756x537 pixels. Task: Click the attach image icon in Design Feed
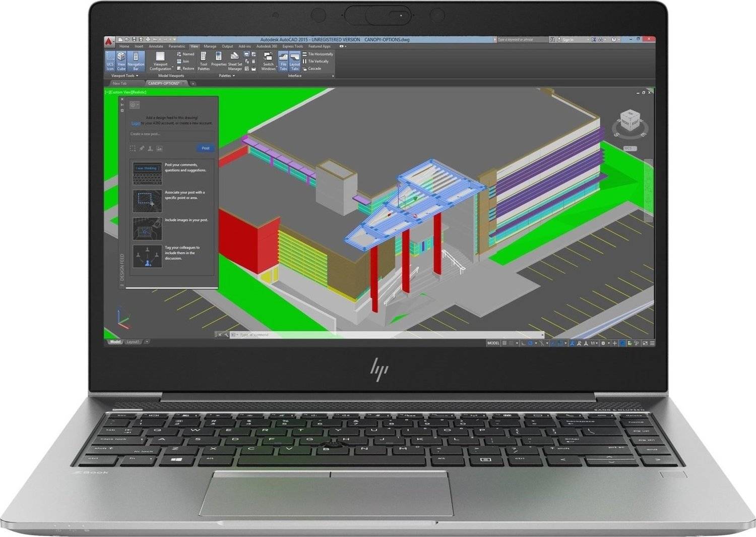(x=159, y=148)
